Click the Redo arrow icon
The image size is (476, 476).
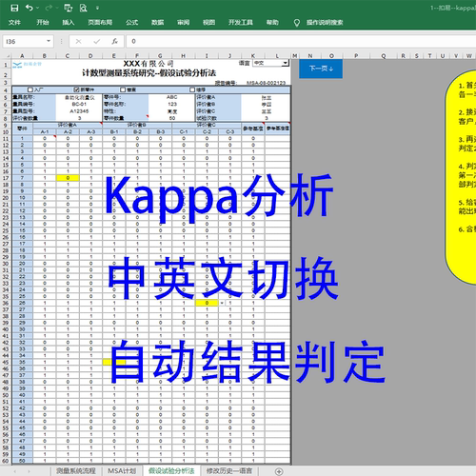coord(49,8)
